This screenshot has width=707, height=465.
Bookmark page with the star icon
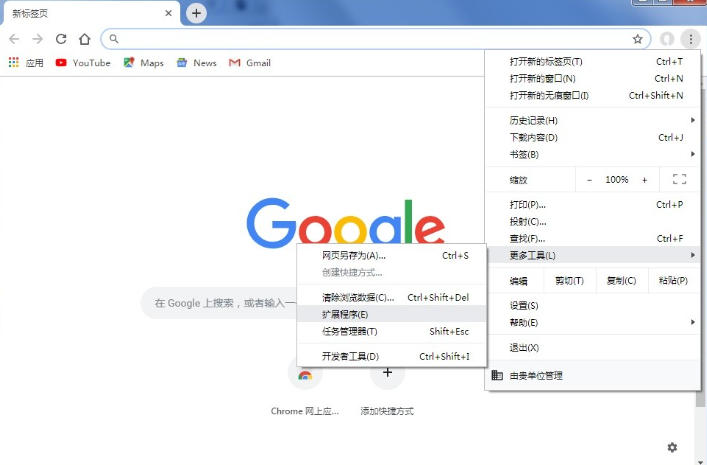(x=637, y=39)
